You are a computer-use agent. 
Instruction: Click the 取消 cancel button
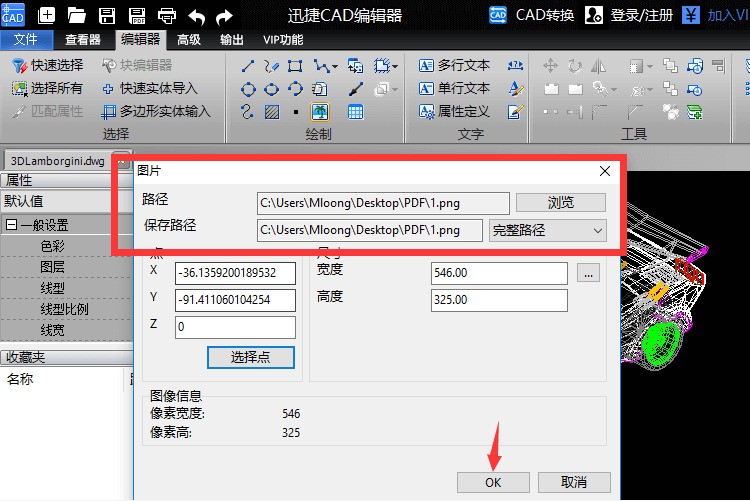click(573, 482)
